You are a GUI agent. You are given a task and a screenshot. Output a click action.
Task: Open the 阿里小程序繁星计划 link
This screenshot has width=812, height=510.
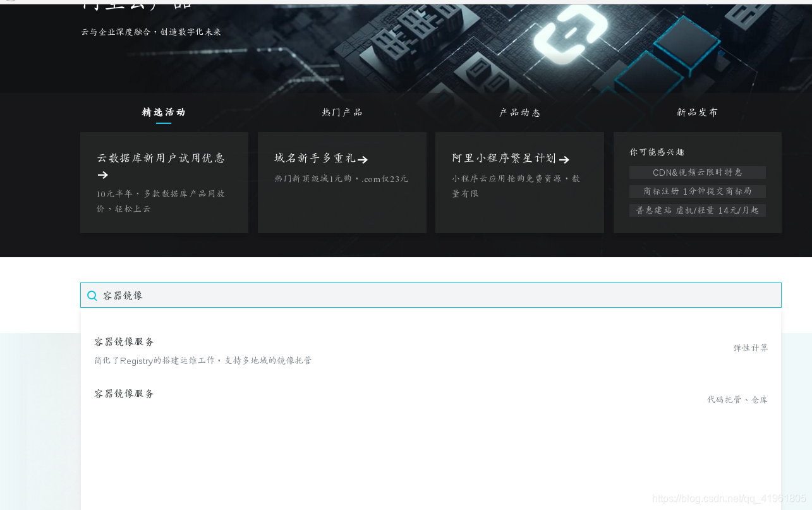504,158
